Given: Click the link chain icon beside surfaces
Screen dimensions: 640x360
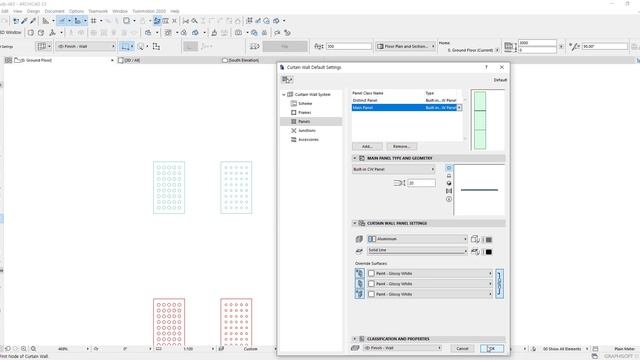Looking at the screenshot, I should 499,284.
